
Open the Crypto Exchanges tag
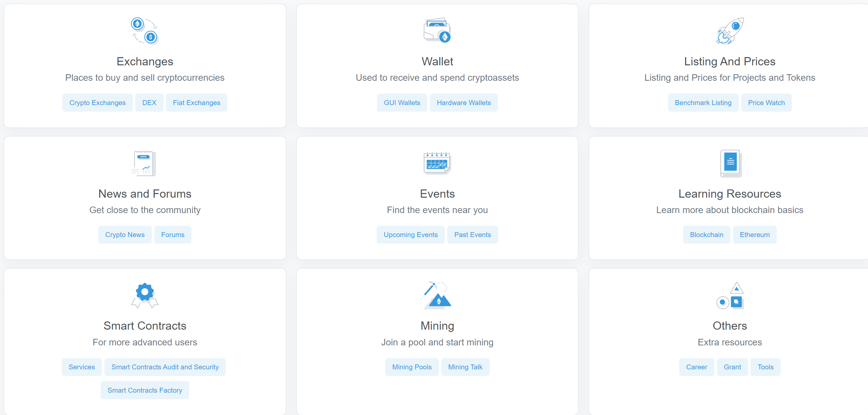pos(98,103)
